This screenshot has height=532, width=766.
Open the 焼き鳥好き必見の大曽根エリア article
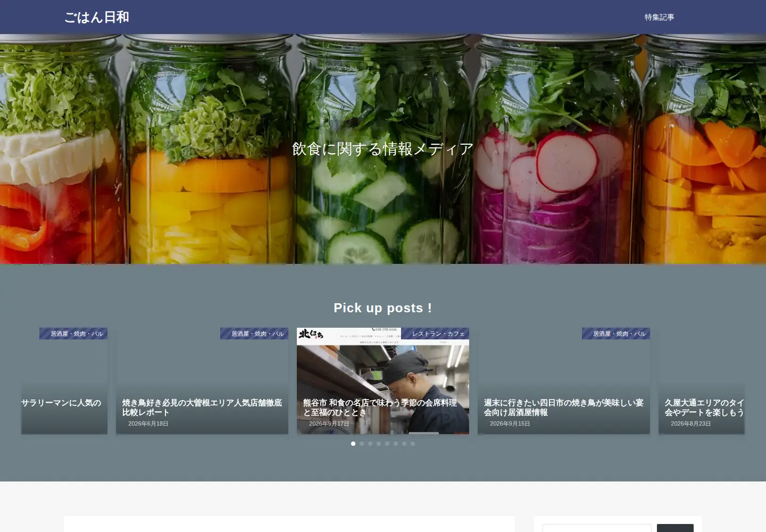click(x=202, y=381)
